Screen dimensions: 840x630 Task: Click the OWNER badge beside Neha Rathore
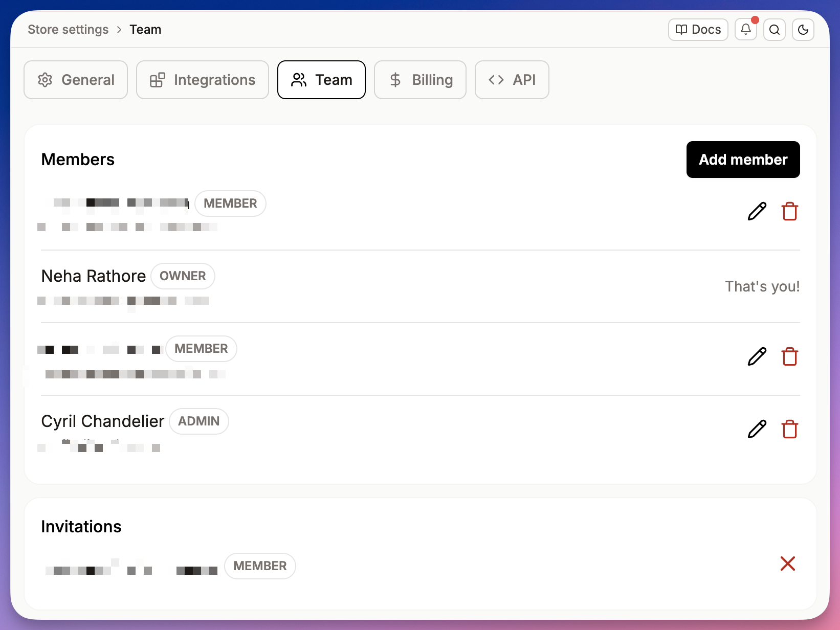[x=183, y=276]
